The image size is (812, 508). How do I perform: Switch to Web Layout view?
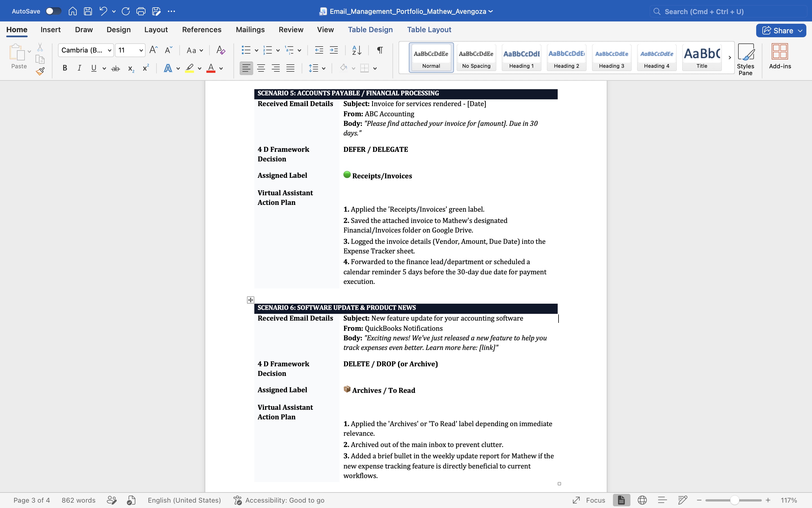pyautogui.click(x=642, y=500)
